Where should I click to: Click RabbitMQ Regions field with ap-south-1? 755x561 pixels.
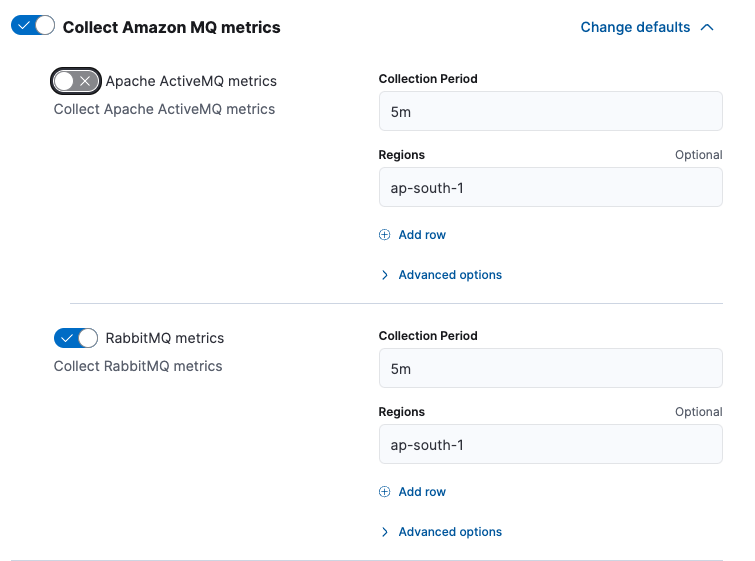coord(550,445)
